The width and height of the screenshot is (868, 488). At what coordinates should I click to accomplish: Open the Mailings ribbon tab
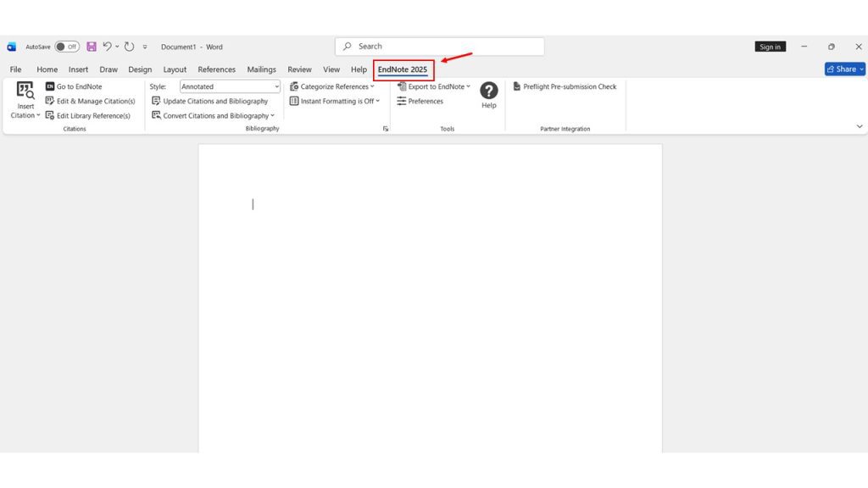tap(261, 69)
